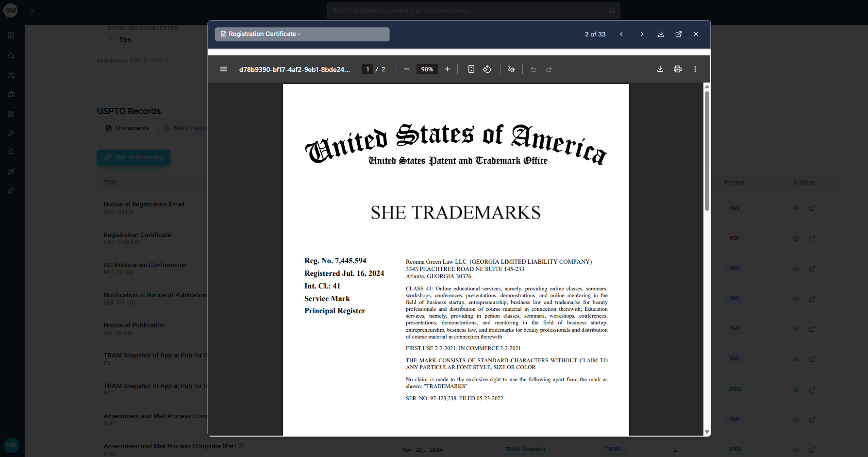Click PDF scrollbar down arrow
The height and width of the screenshot is (457, 868).
pos(707,432)
